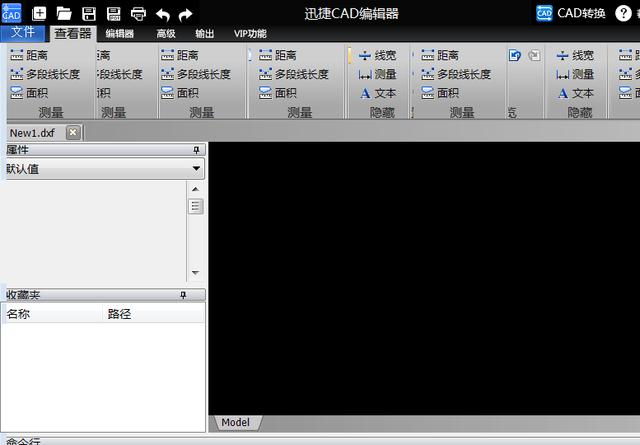Switch to the 编辑器 tab
The image size is (640, 445).
(x=120, y=33)
